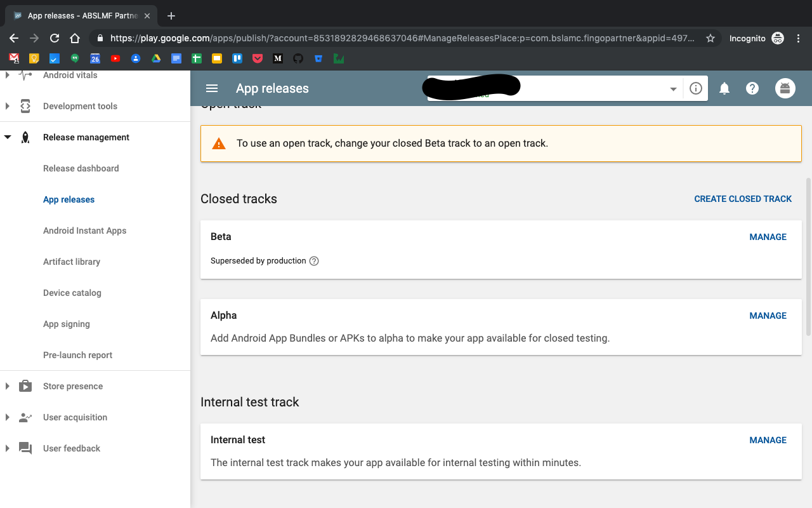Click the Development tools icon
Viewport: 812px width, 508px height.
25,106
